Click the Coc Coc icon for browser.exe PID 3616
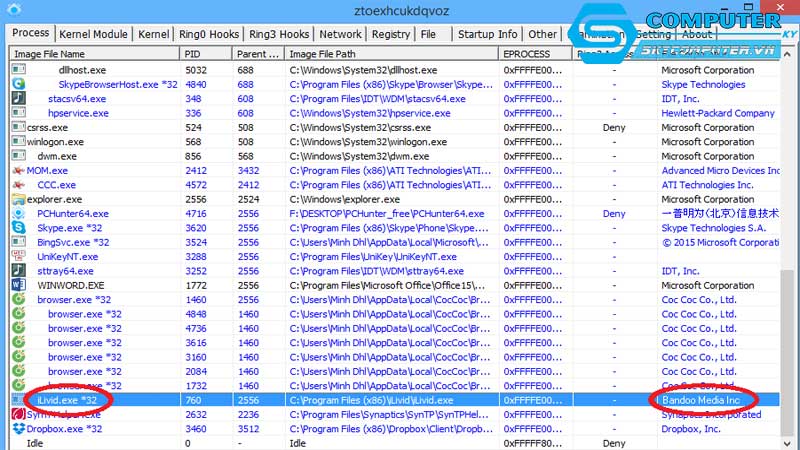800x450 pixels. coord(18,342)
